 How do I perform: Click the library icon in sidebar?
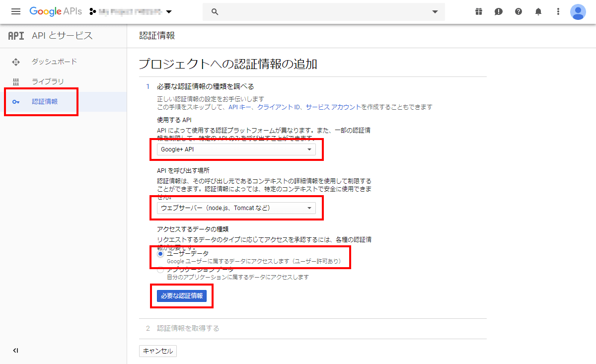(x=16, y=82)
